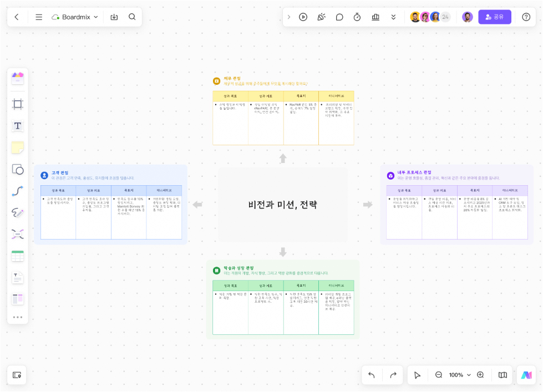Viewport: 543px width, 392px height.
Task: Toggle the minimap icon
Action: [x=503, y=375]
